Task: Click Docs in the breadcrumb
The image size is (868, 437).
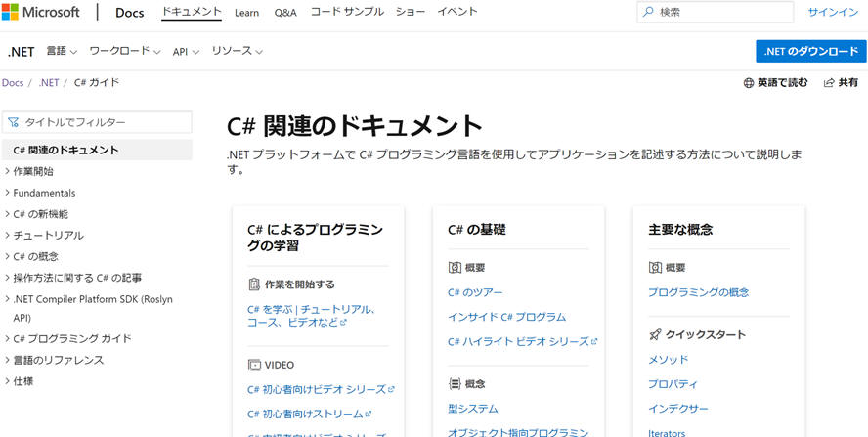Action: tap(12, 83)
